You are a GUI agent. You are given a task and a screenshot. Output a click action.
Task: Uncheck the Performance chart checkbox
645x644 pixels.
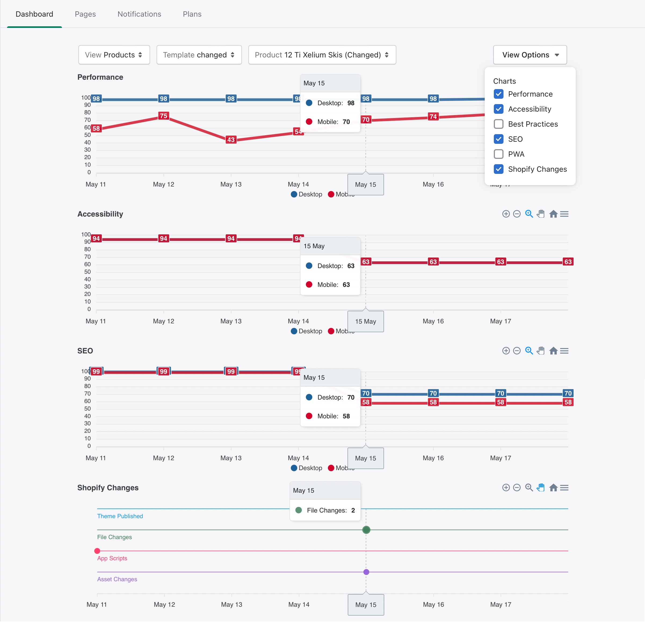(498, 94)
